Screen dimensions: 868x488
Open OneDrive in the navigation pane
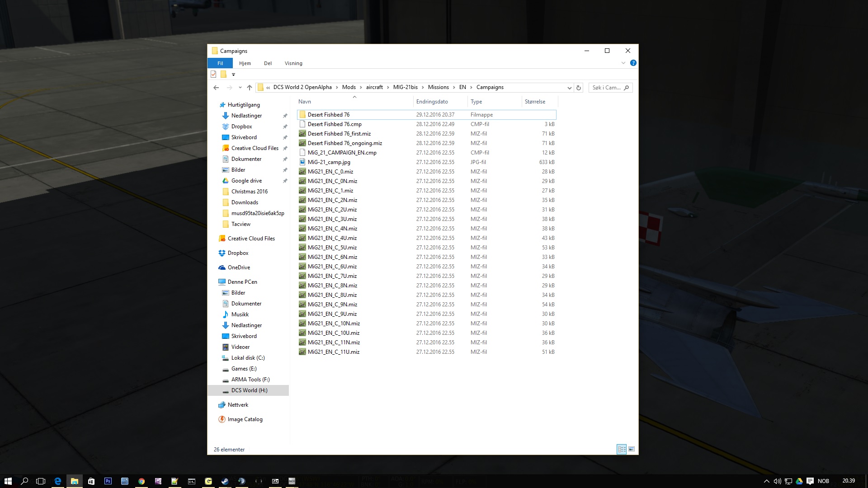click(239, 267)
